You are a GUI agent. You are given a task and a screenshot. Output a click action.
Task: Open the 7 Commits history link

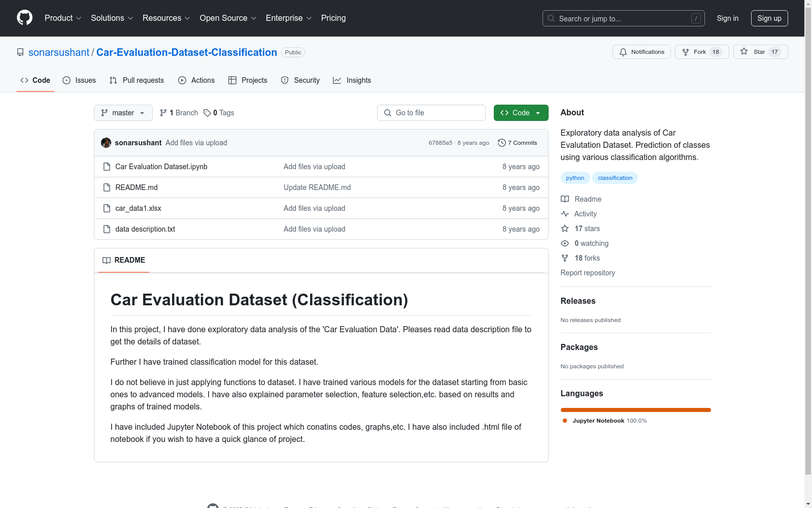[x=518, y=143]
